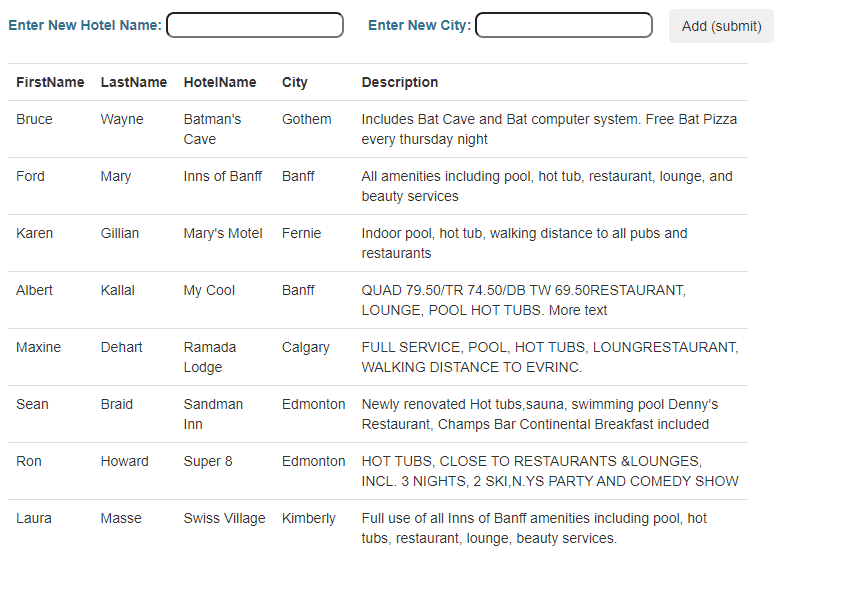This screenshot has height=615, width=841.
Task: Click the 'Fernie' city cell
Action: [x=301, y=233]
